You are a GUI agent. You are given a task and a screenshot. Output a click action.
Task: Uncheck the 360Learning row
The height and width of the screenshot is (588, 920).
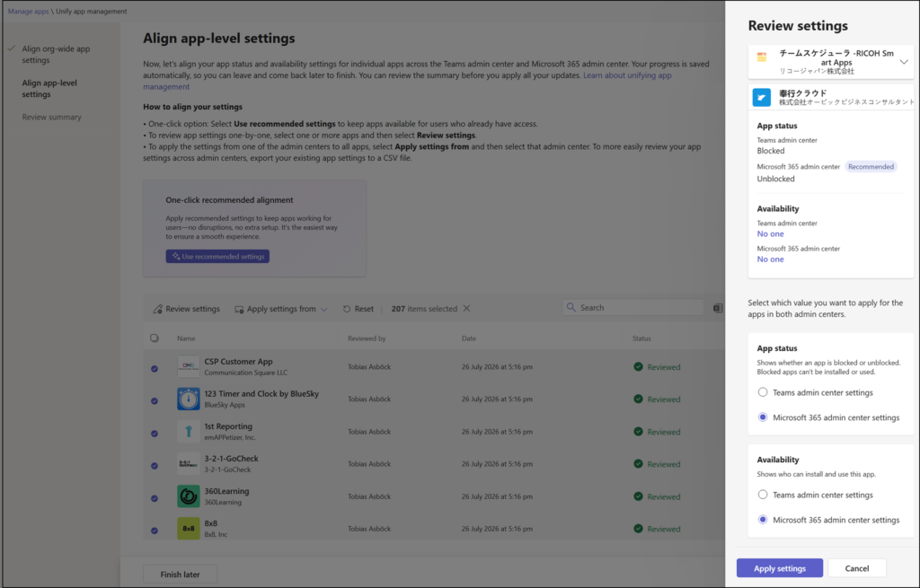tap(155, 498)
